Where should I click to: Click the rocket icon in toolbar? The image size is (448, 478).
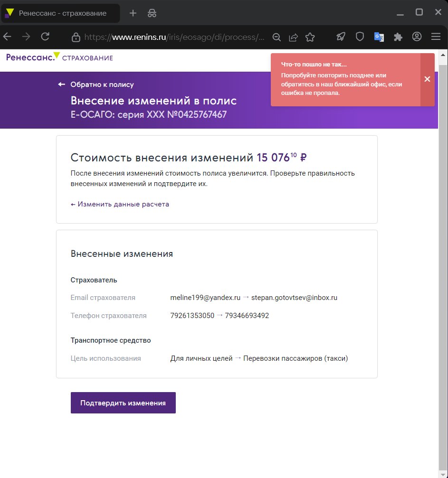341,37
